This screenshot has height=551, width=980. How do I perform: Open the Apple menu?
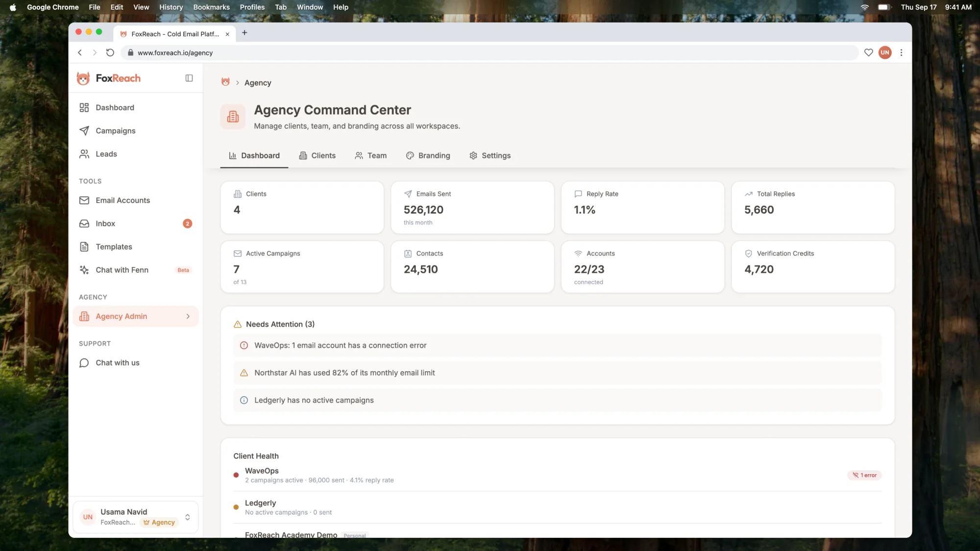(13, 7)
